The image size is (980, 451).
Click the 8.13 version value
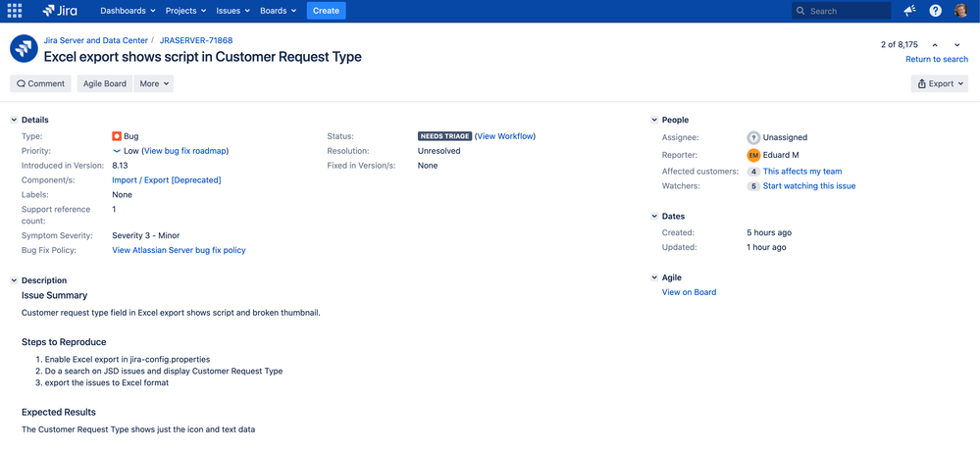pos(120,166)
